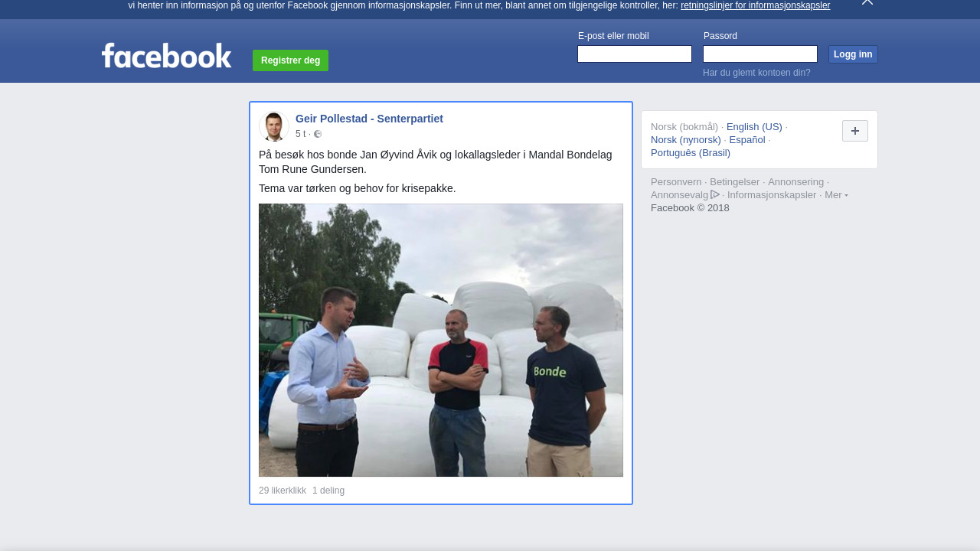Click the Registrer deg button
The height and width of the screenshot is (551, 980).
pos(290,60)
